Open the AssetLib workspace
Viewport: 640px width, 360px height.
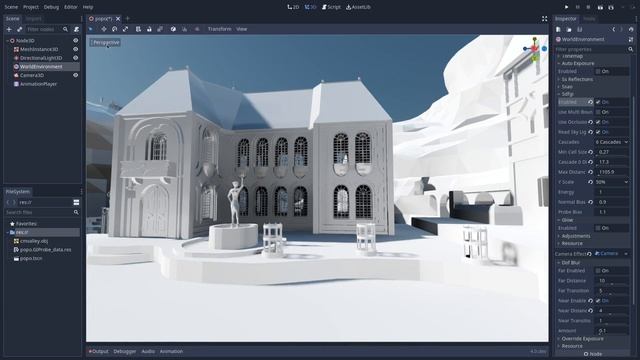pyautogui.click(x=358, y=7)
